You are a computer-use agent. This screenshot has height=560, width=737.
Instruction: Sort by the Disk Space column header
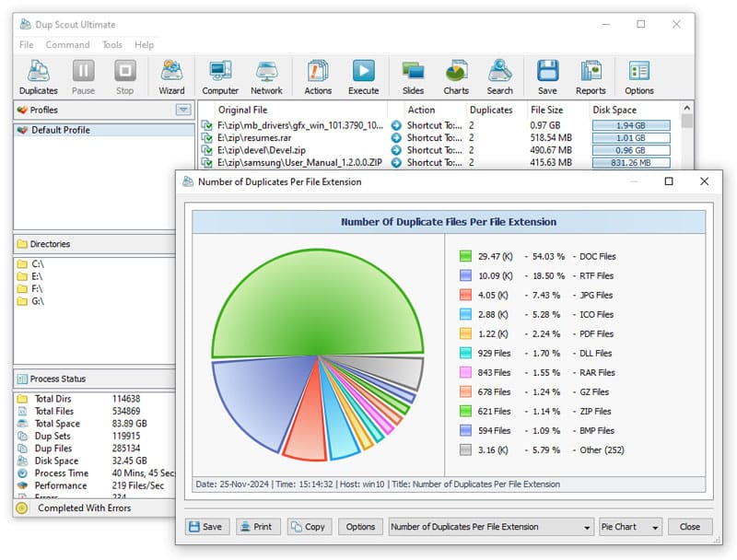(x=633, y=110)
